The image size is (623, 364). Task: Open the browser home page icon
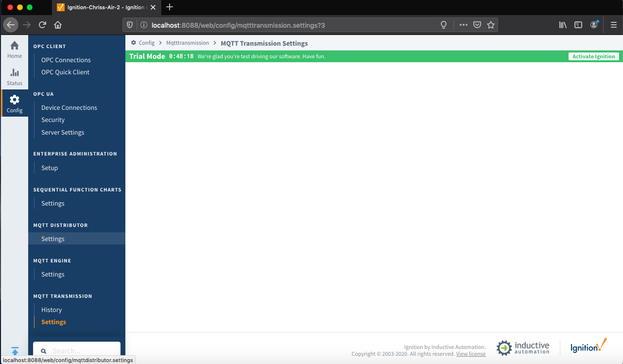[58, 25]
